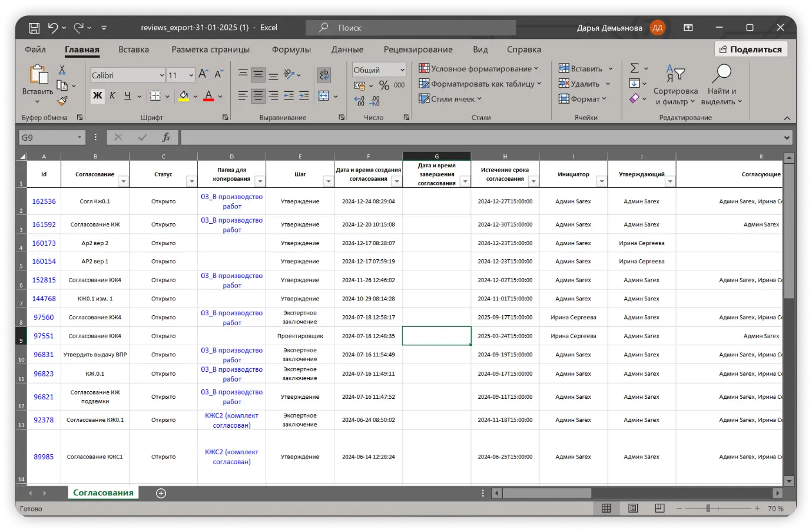The height and width of the screenshot is (532, 812).
Task: Click the Format Painter brush icon
Action: coord(62,101)
